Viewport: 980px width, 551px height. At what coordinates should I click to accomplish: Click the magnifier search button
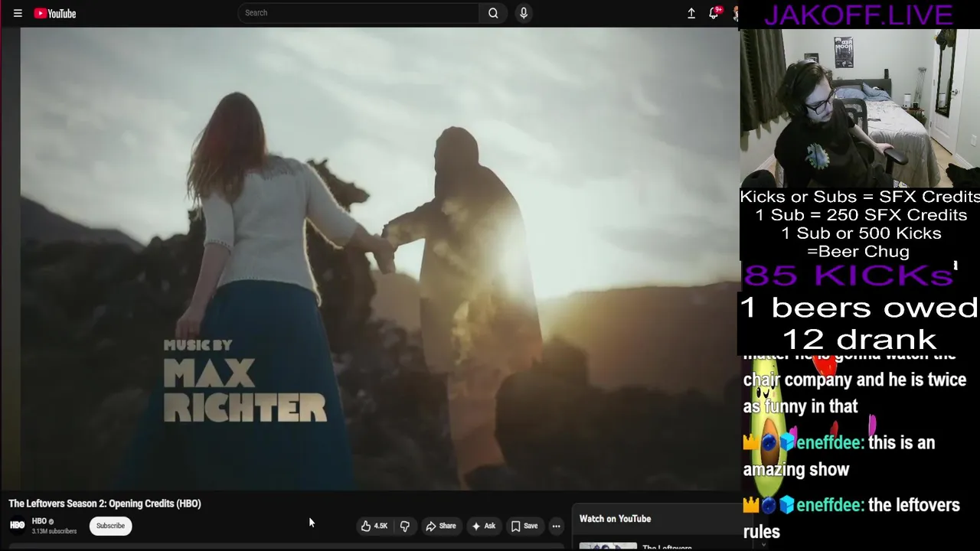(x=493, y=13)
